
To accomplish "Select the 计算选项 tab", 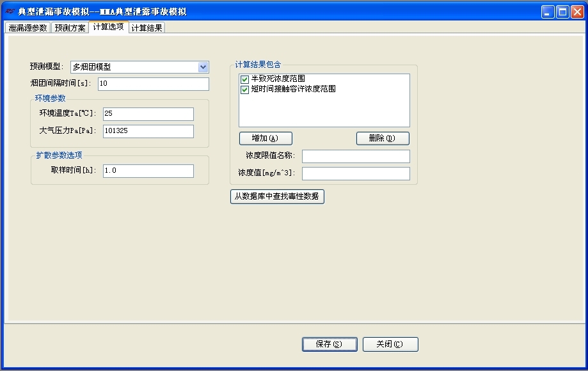I will 108,27.
